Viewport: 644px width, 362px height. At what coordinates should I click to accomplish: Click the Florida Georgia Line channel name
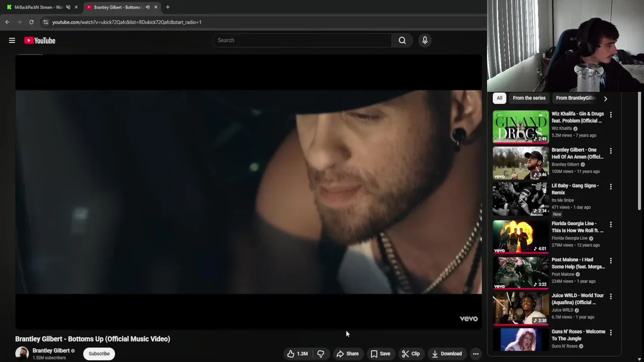570,238
